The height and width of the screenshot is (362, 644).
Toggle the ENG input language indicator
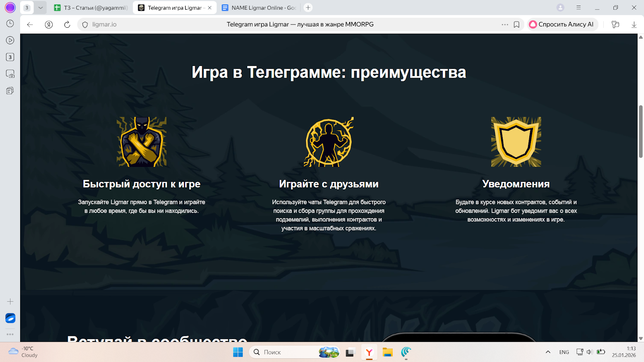coord(564,352)
